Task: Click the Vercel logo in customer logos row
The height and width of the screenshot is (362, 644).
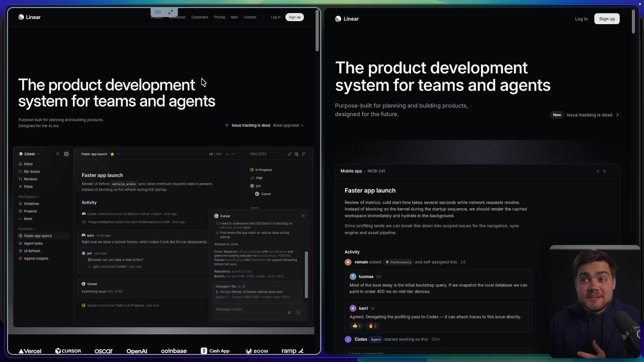Action: 30,351
